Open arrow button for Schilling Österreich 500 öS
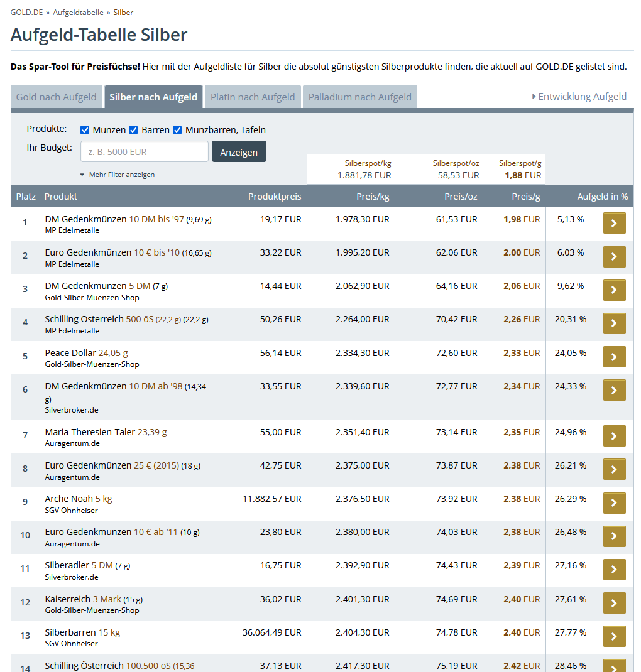 (614, 323)
